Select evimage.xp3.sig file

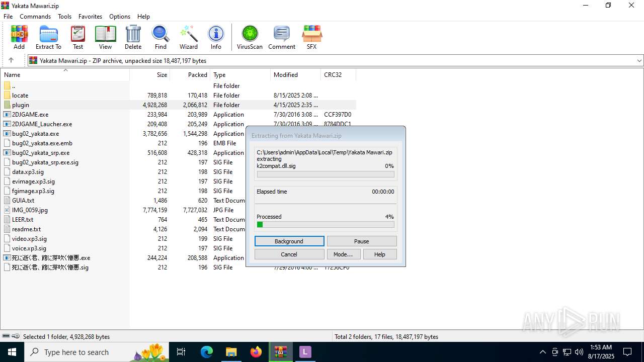[34, 182]
